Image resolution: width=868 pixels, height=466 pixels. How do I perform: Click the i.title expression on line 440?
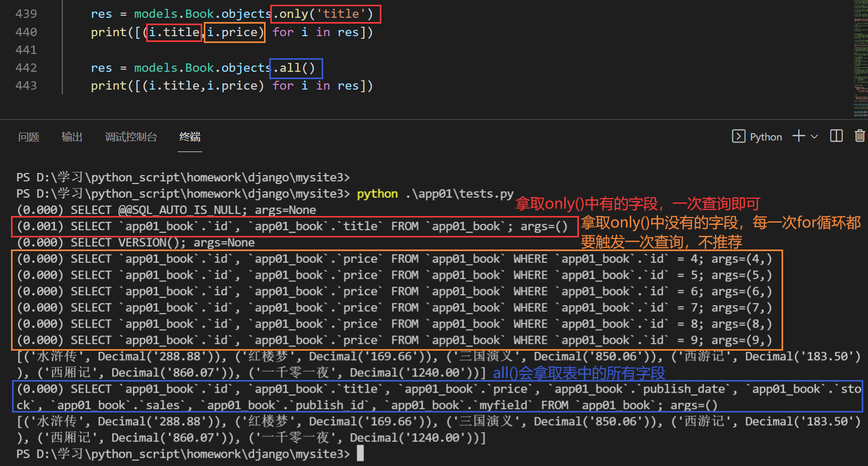(174, 32)
